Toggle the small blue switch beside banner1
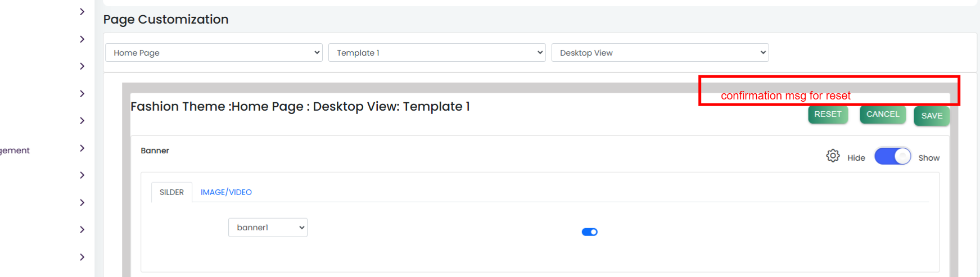Screen dimensions: 980x277 (589, 232)
